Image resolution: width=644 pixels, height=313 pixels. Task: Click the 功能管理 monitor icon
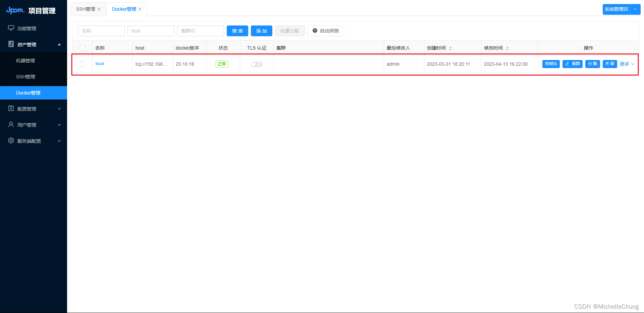click(11, 28)
